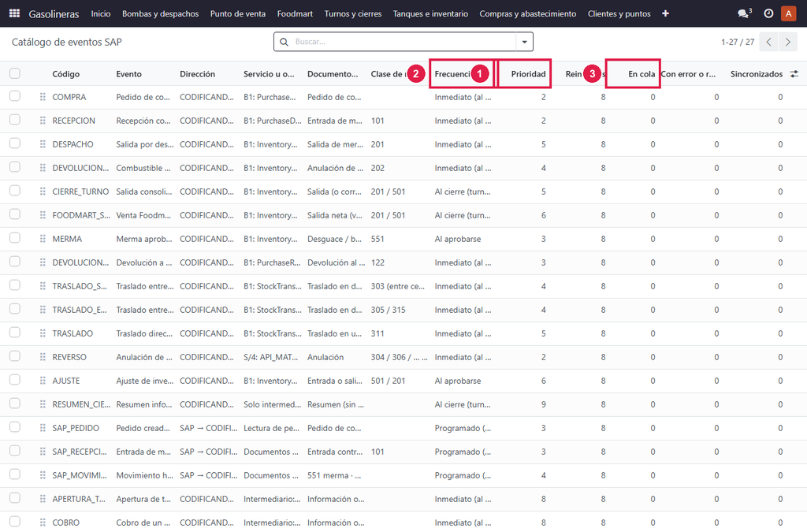Viewport: 807px width, 532px height.
Task: Open Punto de venta menu
Action: tap(238, 13)
